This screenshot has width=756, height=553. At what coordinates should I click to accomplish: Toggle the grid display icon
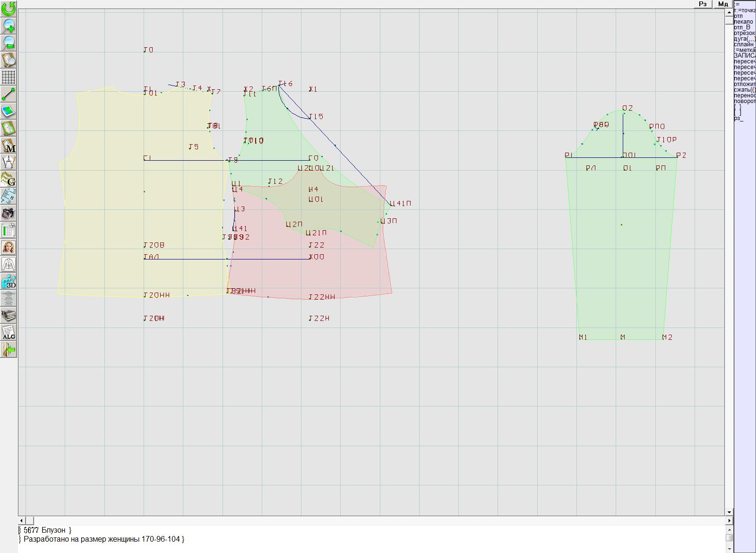tap(9, 77)
